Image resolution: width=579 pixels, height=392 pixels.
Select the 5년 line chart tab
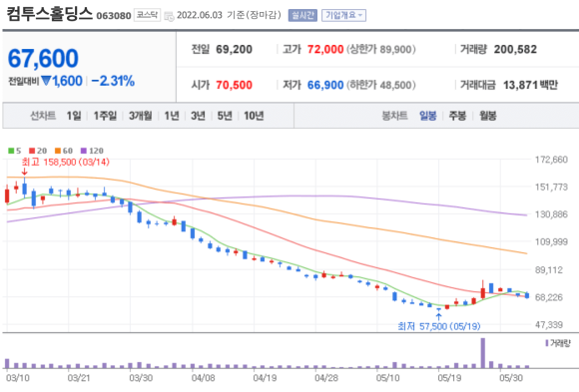point(225,116)
